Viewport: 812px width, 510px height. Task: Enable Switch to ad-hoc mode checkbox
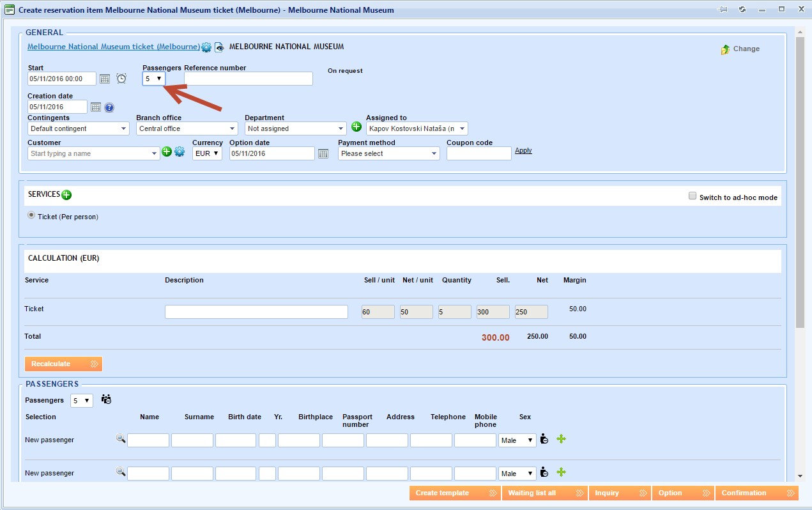pyautogui.click(x=693, y=196)
